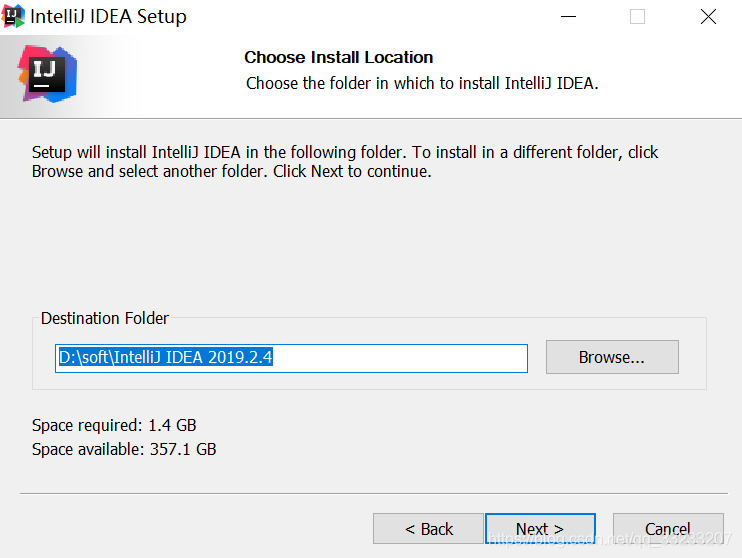The image size is (742, 558).
Task: Click the large IJ logo in the header
Action: 47,74
